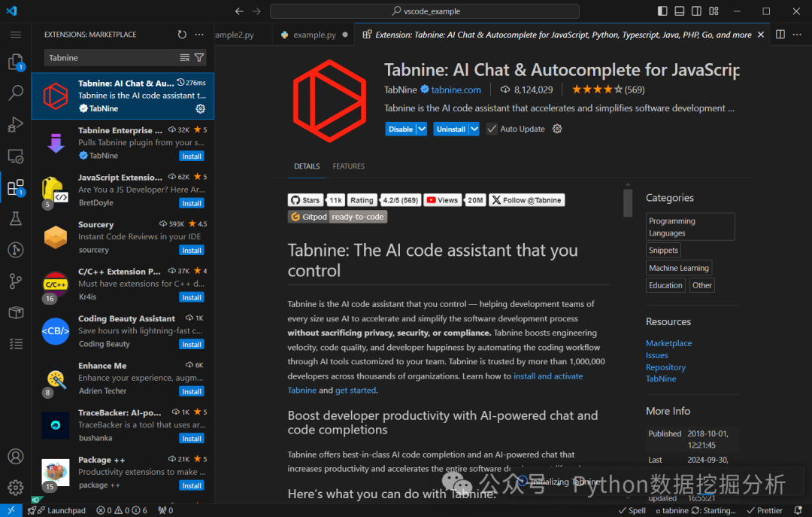Select the JavaScript Extension pack item
This screenshot has height=517, width=812.
pos(123,190)
